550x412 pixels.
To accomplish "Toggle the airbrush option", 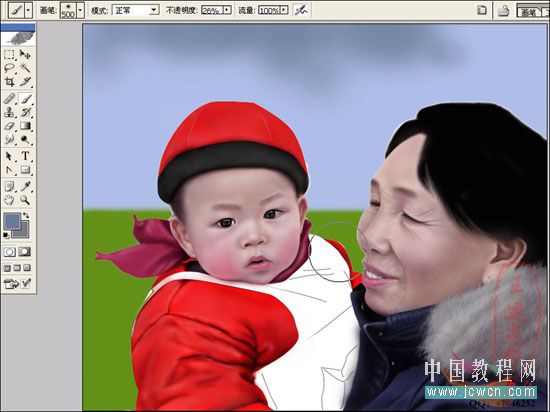I will 301,10.
